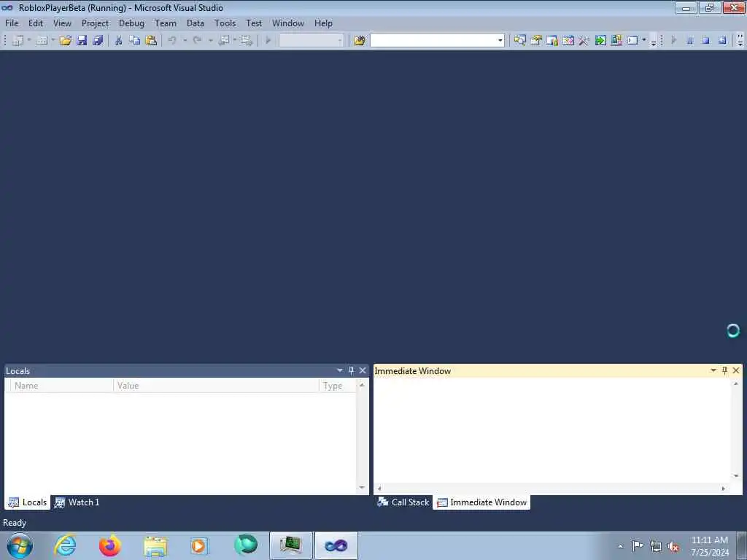
Task: Click the Copy icon in the toolbar
Action: [135, 41]
